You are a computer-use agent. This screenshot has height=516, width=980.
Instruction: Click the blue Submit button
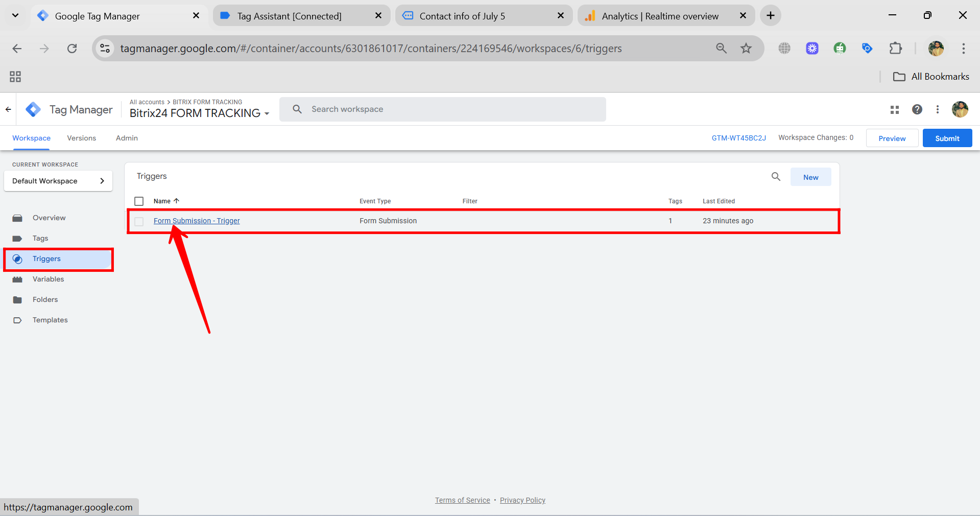tap(947, 138)
